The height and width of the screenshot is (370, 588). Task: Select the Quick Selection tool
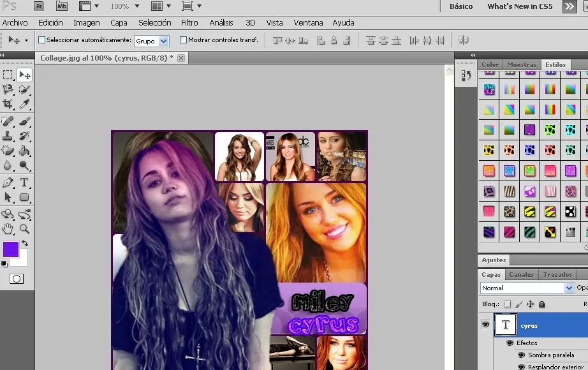tap(24, 89)
